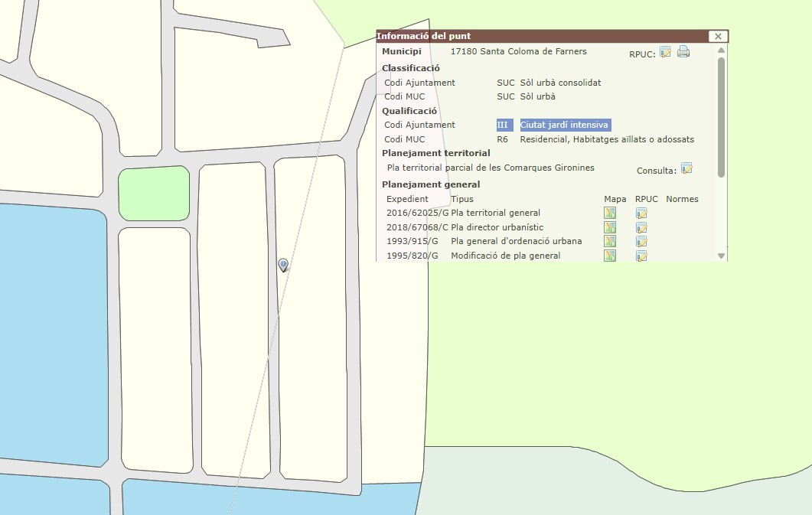Screen dimensions: 812x515
Task: Select the highlighted 'Ciutat jardí intensiva' text
Action: coord(566,125)
